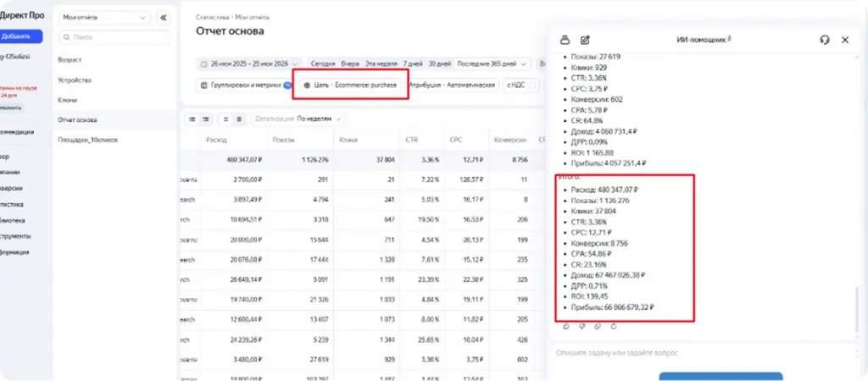Click the assistant line ROI: 139,45
This screenshot has height=381, width=868.
[x=588, y=296]
